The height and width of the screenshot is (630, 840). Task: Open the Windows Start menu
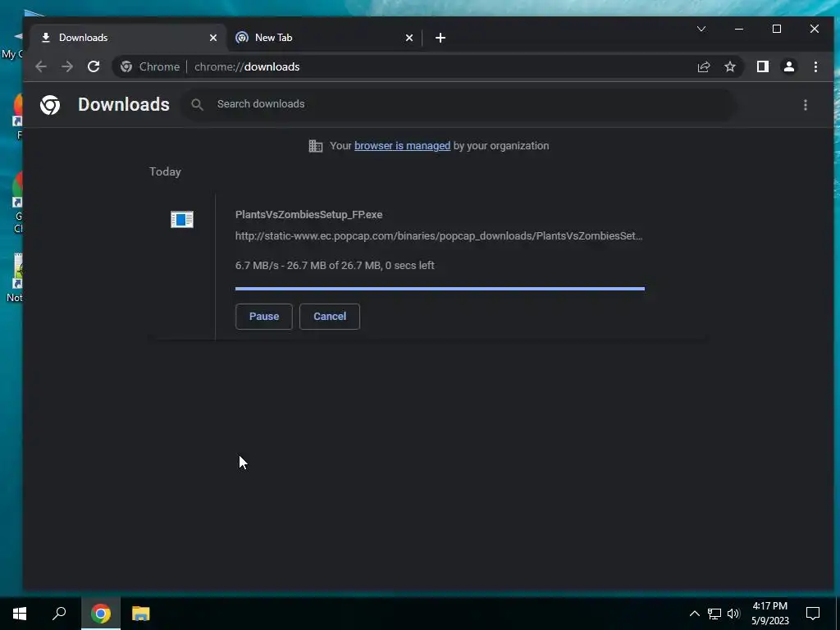[x=20, y=614]
